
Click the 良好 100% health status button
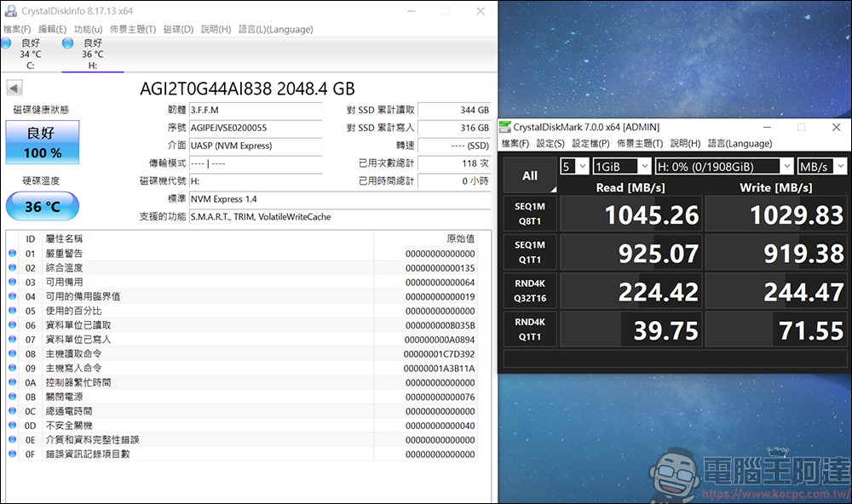tap(43, 142)
